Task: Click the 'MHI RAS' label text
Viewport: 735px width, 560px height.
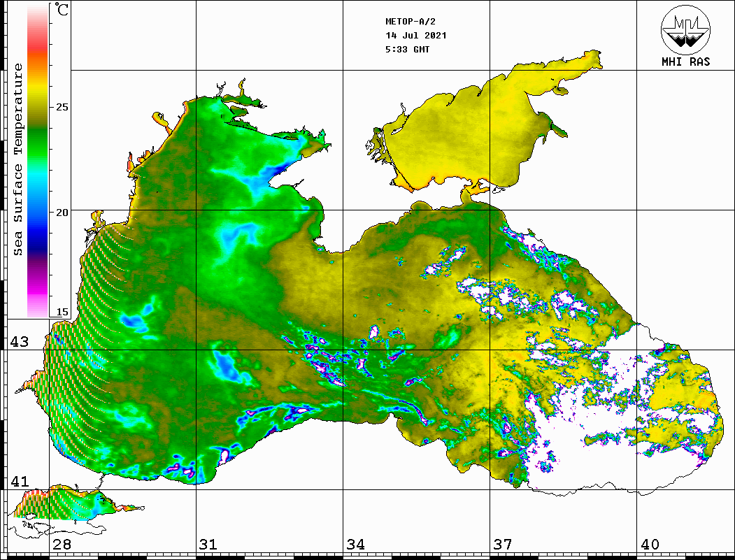Action: tap(686, 62)
